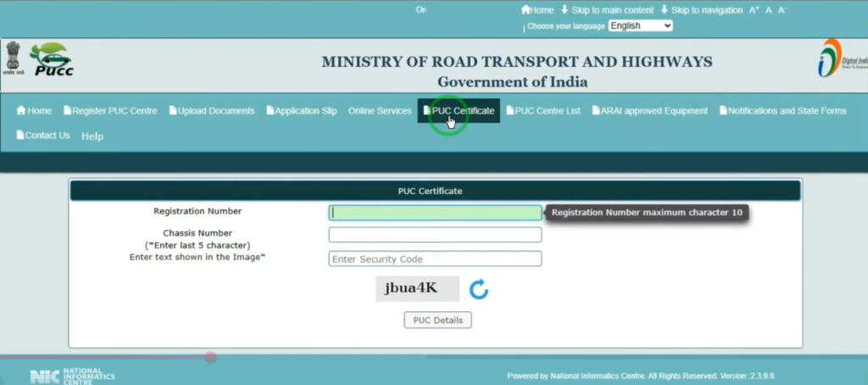The width and height of the screenshot is (868, 385).
Task: Click 'Enter text shown in the Image' label
Action: click(x=198, y=257)
